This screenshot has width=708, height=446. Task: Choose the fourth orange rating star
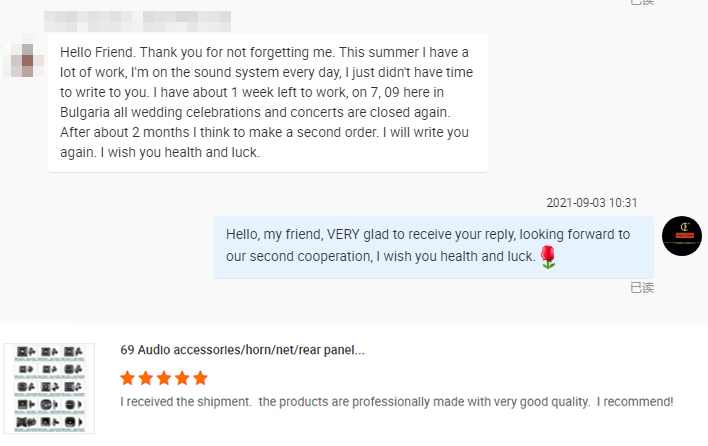click(182, 378)
